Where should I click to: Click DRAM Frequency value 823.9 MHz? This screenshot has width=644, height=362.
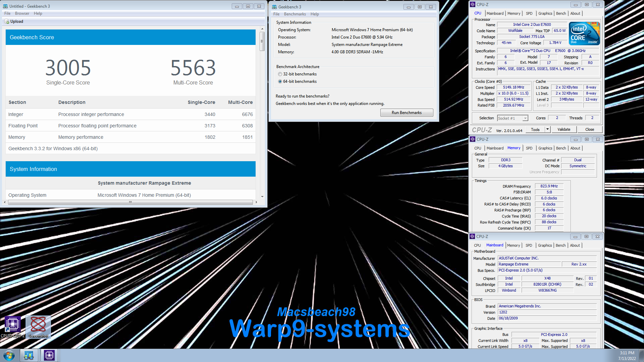pos(549,186)
